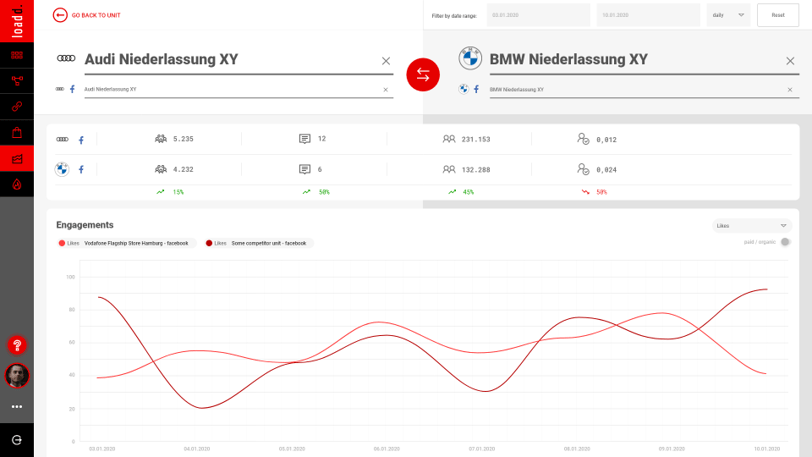The width and height of the screenshot is (812, 457).
Task: Click the Audi Niederlassung XY title
Action: [x=161, y=59]
